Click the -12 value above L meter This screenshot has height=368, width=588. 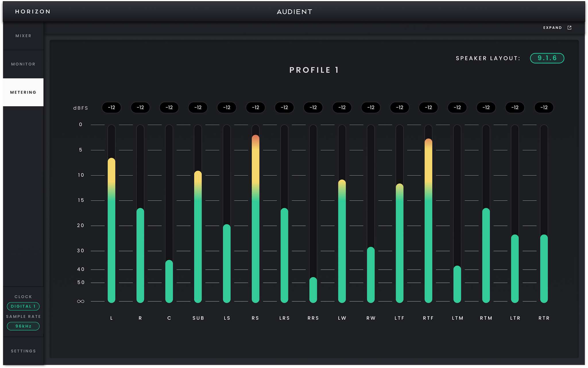pyautogui.click(x=111, y=107)
